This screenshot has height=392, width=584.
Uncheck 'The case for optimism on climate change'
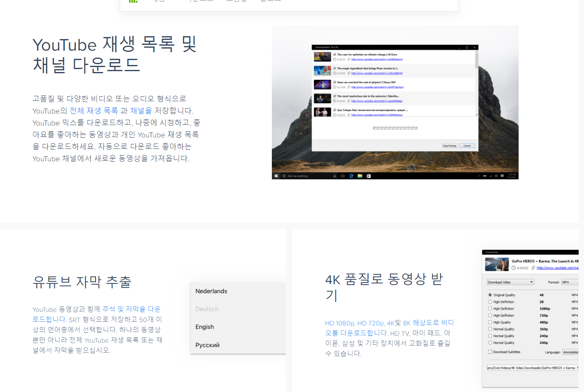[x=334, y=54]
